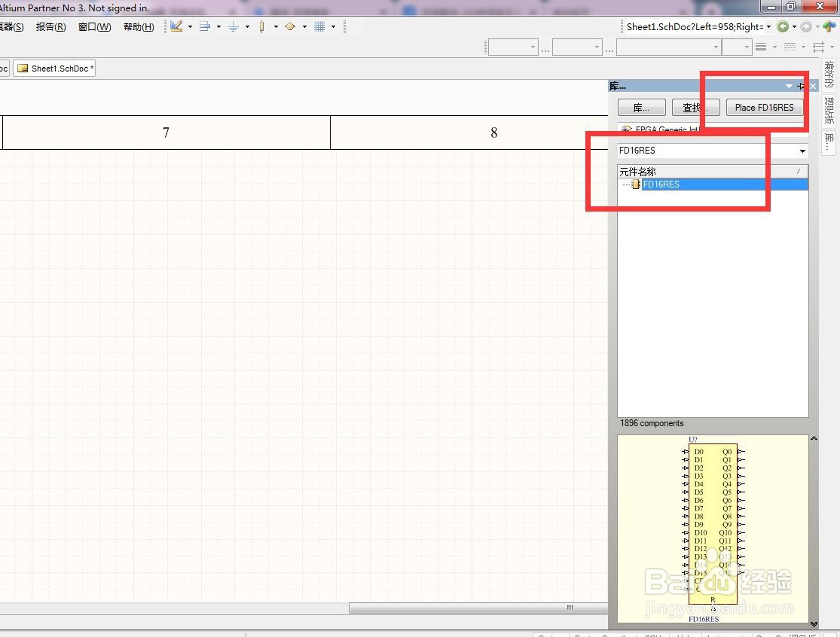
Task: Click the 1896 components count text
Action: click(x=652, y=423)
